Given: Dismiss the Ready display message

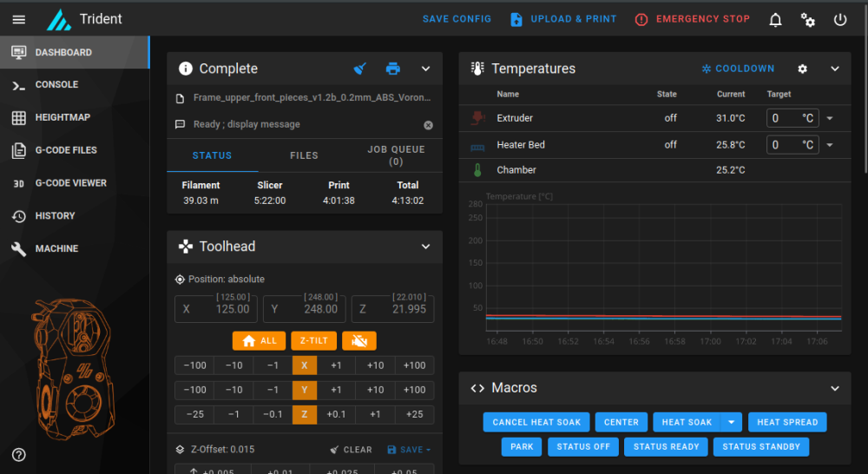Looking at the screenshot, I should tap(428, 125).
